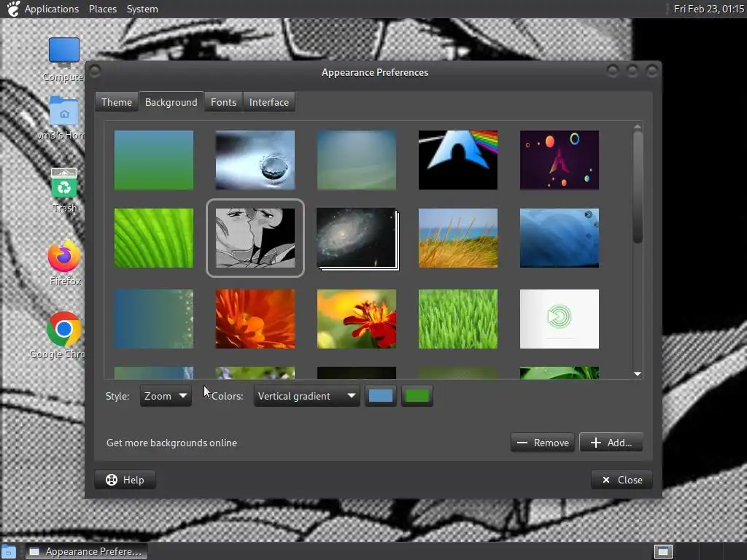
Task: Click the Close button at the bottom right
Action: tap(622, 480)
